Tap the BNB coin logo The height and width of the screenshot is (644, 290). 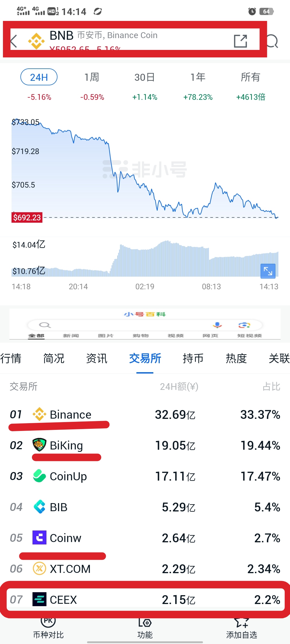36,41
